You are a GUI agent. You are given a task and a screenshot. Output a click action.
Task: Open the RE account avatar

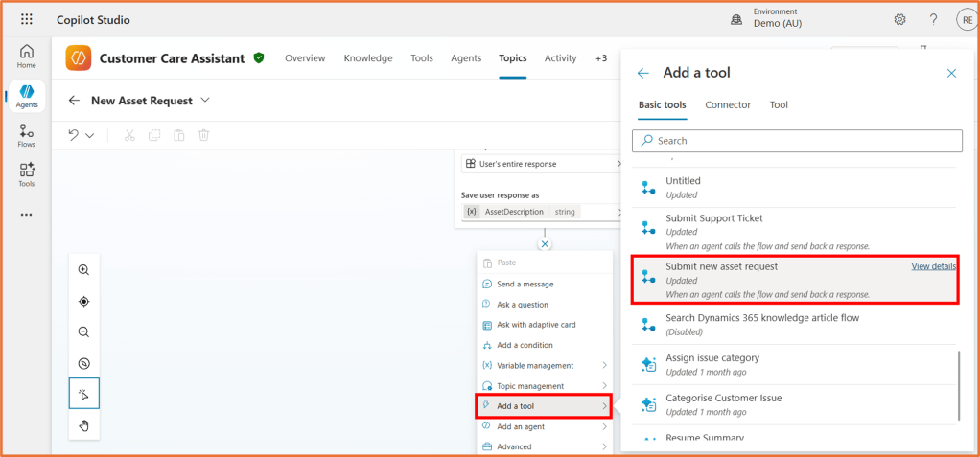click(x=967, y=19)
